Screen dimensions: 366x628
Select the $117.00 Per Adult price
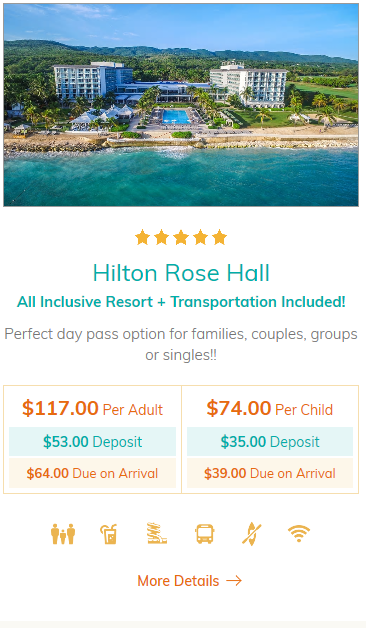(x=93, y=408)
